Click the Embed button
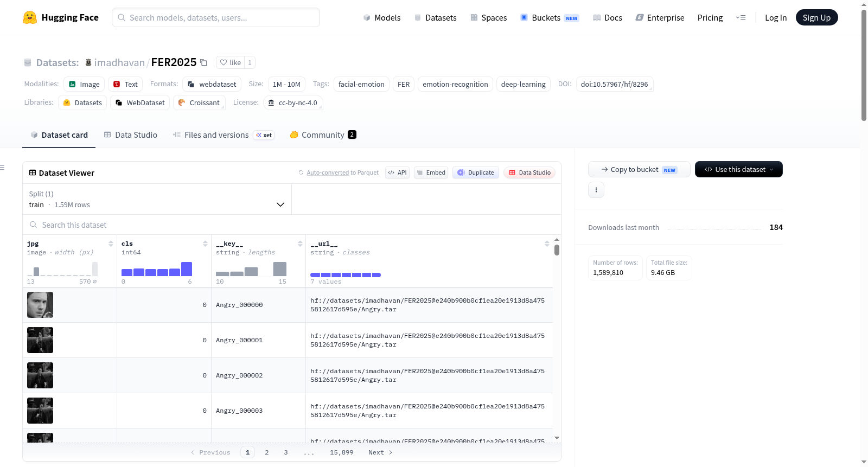Screen dimensions: 868x467 (431, 172)
